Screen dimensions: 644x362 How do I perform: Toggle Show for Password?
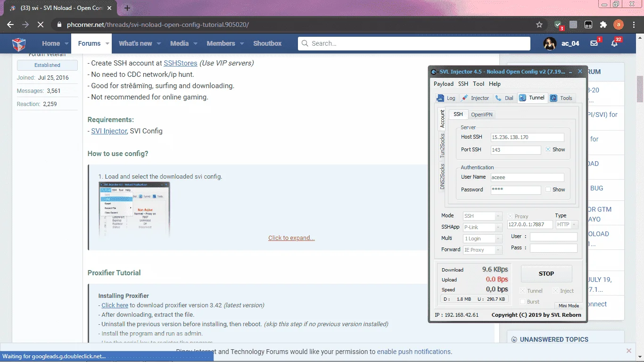(x=548, y=189)
